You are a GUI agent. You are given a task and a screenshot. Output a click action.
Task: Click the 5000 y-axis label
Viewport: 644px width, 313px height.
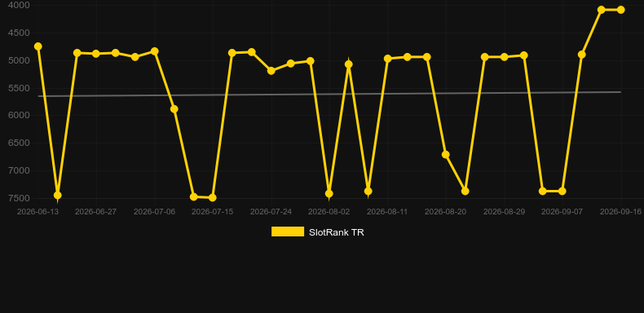19,60
